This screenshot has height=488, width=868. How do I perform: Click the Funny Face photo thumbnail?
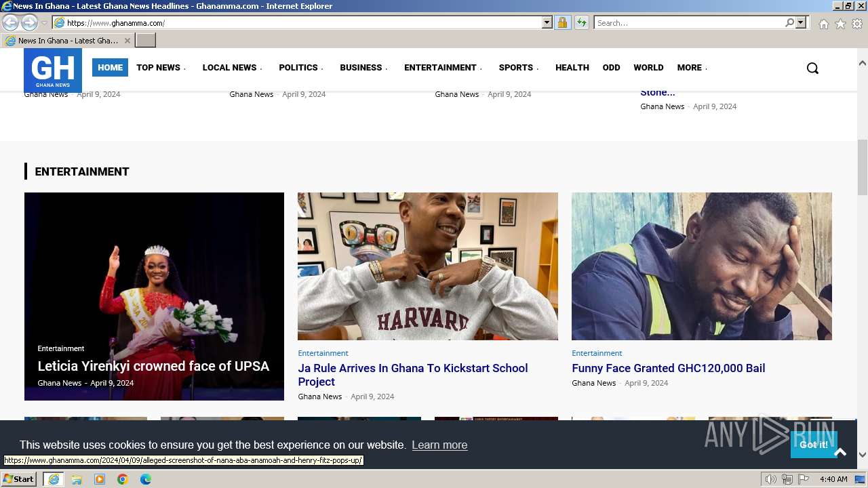coord(701,266)
